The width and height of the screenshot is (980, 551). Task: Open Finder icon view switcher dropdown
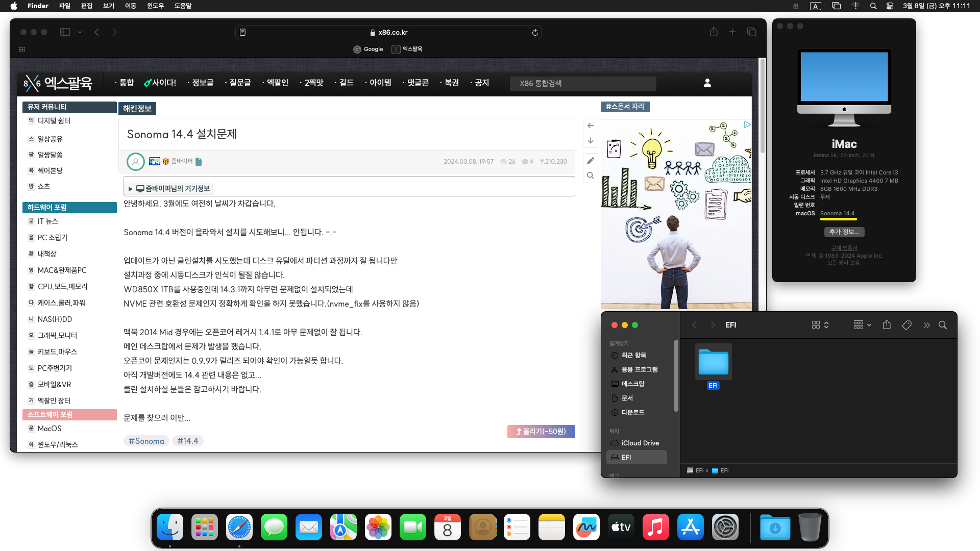820,325
